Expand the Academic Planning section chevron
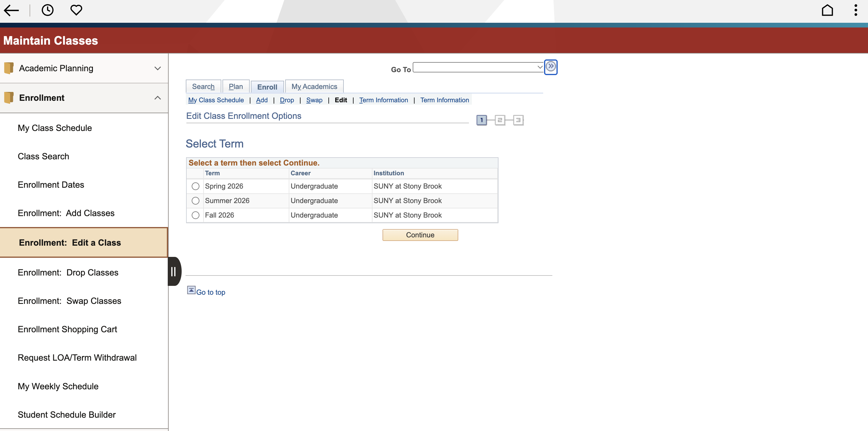The height and width of the screenshot is (431, 868). coord(157,68)
